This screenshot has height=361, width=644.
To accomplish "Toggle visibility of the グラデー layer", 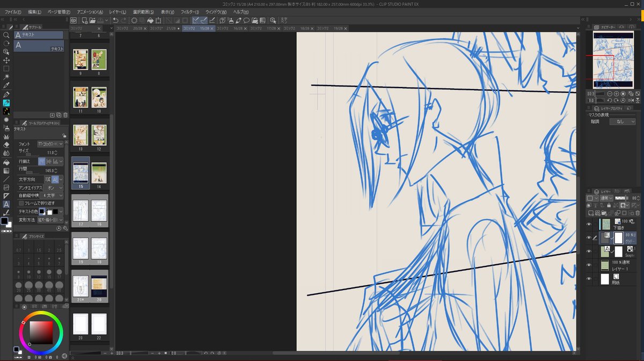I will point(589,237).
